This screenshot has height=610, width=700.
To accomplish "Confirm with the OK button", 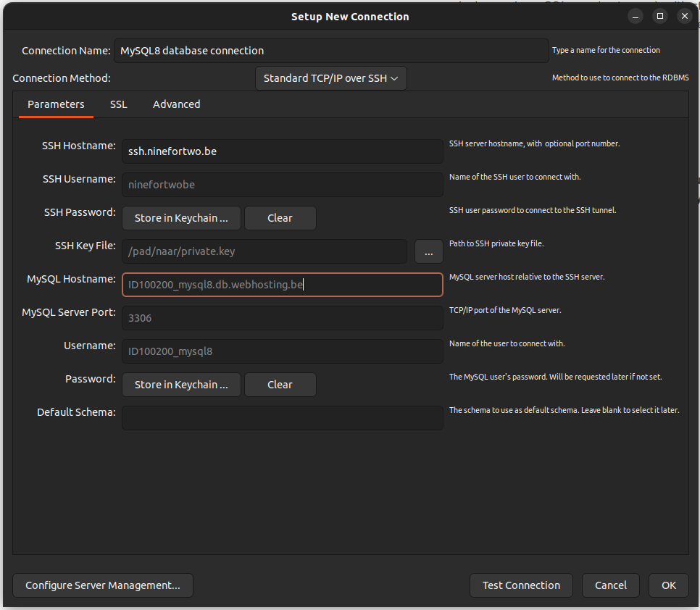I will (x=668, y=585).
